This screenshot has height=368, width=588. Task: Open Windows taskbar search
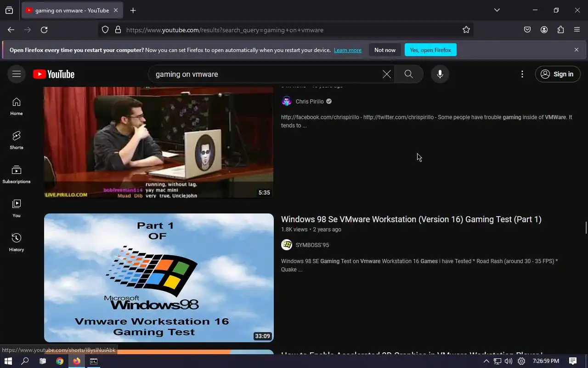(25, 361)
